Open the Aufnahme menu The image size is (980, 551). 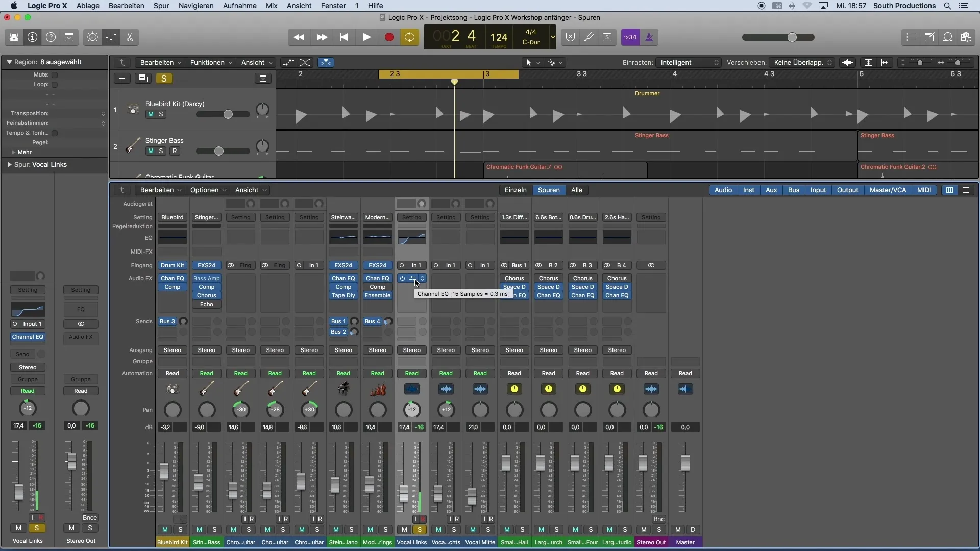239,6
